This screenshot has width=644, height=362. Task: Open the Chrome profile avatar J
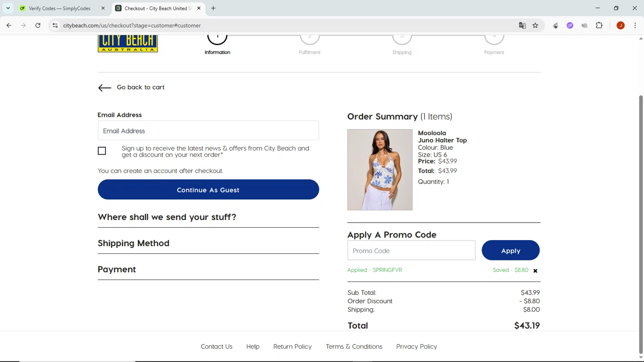[620, 25]
